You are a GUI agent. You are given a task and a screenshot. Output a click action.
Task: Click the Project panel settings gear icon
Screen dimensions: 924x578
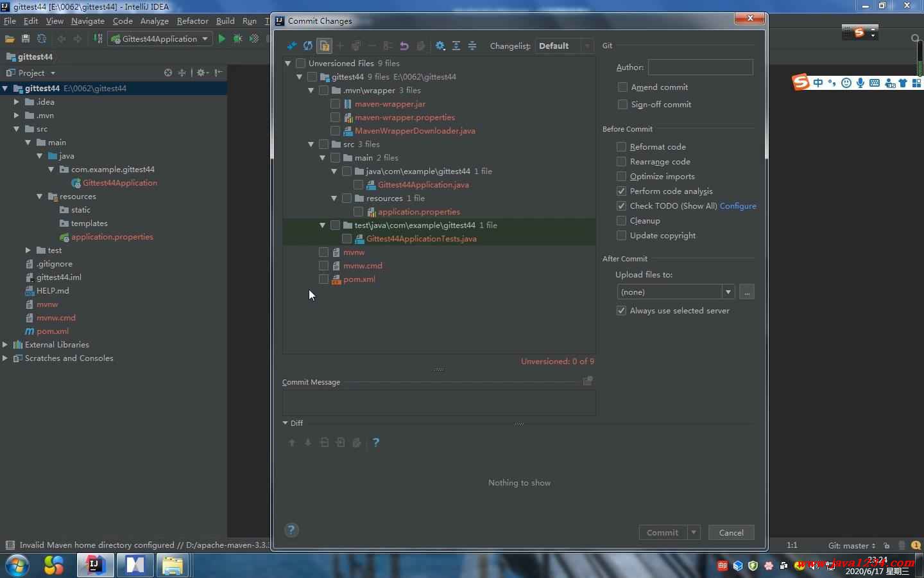point(201,73)
